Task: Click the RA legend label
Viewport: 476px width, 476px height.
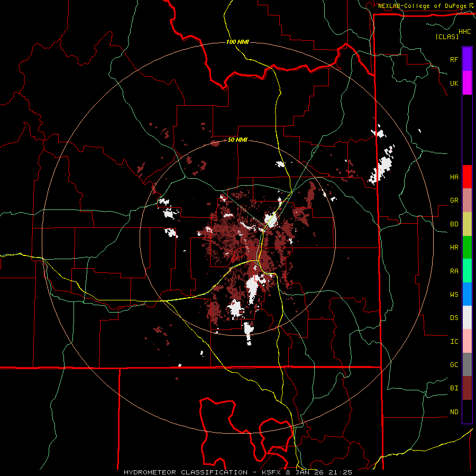Action: (x=454, y=271)
